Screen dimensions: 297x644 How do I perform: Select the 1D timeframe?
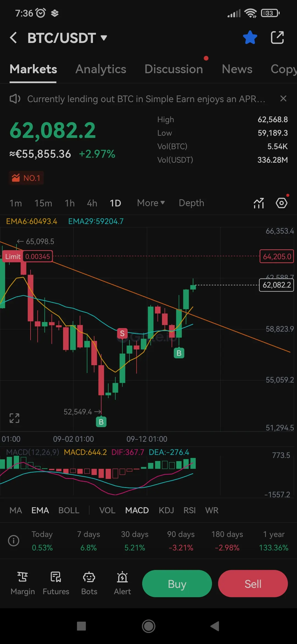tap(115, 203)
